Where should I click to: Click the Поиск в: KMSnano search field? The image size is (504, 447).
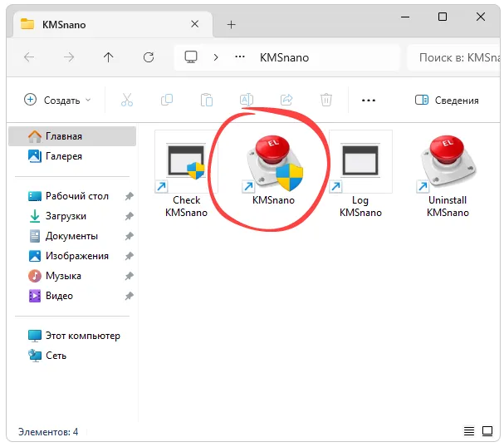point(454,57)
